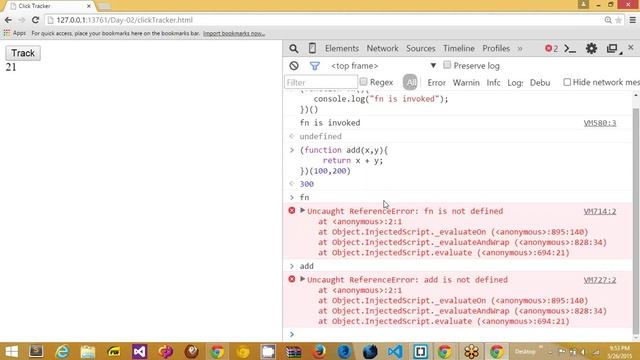The image size is (640, 360).
Task: Toggle device mode phone icon
Action: pos(312,48)
